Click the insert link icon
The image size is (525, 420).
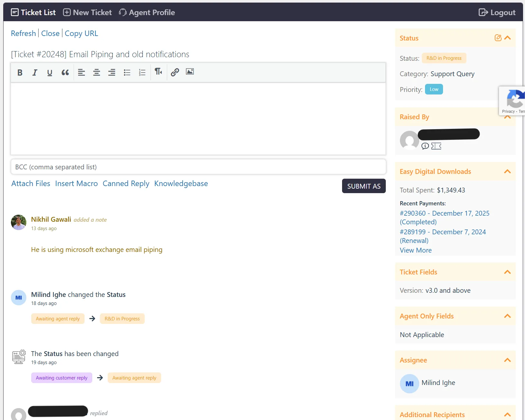(175, 72)
